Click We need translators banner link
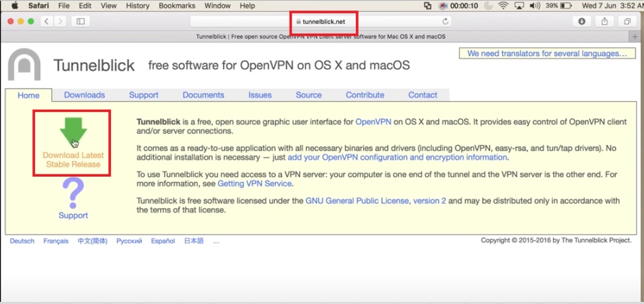644x304 pixels. [x=547, y=53]
